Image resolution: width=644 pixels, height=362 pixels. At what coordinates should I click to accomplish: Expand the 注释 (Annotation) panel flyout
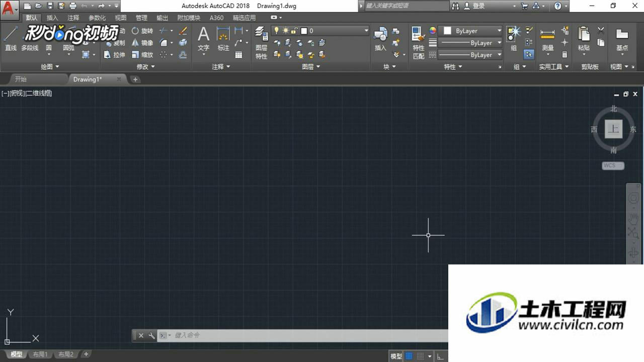pyautogui.click(x=221, y=66)
